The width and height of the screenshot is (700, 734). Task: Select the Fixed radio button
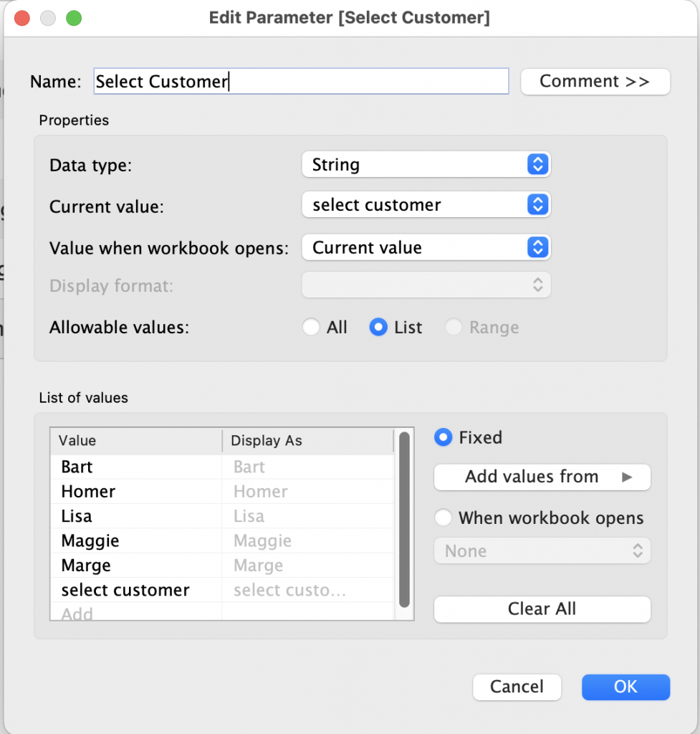coord(444,437)
